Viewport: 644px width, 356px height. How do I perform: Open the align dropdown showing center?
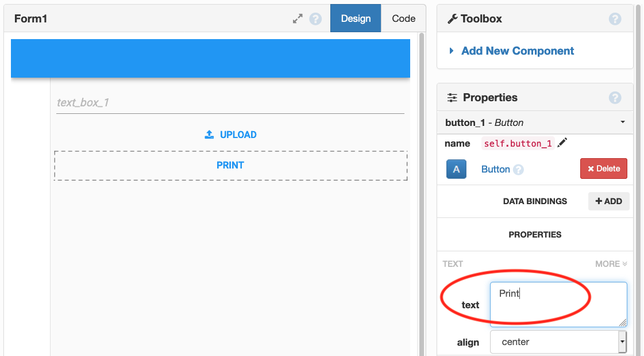(x=557, y=342)
